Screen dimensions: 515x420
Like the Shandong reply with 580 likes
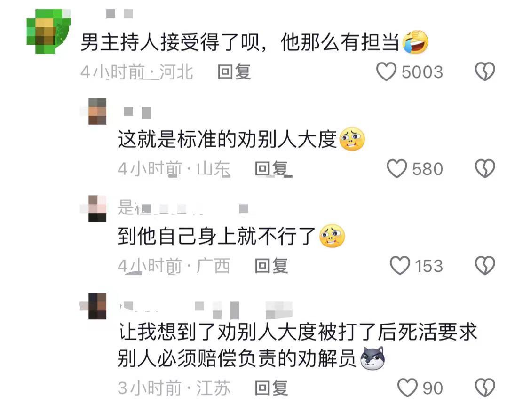point(397,169)
